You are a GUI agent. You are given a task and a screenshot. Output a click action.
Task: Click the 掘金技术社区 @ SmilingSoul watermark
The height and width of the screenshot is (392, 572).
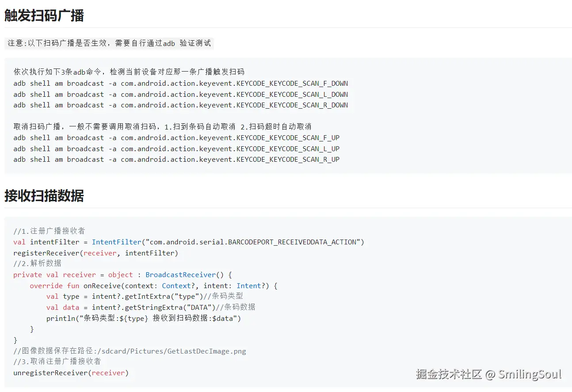(x=488, y=374)
